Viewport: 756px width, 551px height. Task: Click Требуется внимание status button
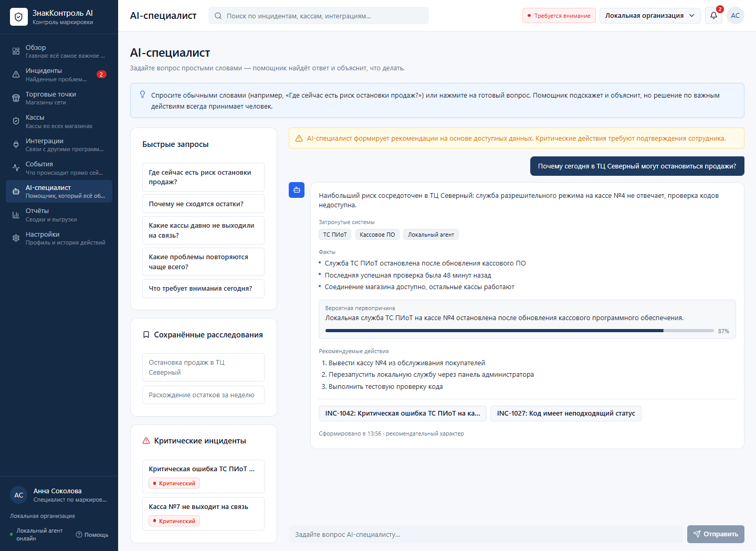pyautogui.click(x=559, y=16)
